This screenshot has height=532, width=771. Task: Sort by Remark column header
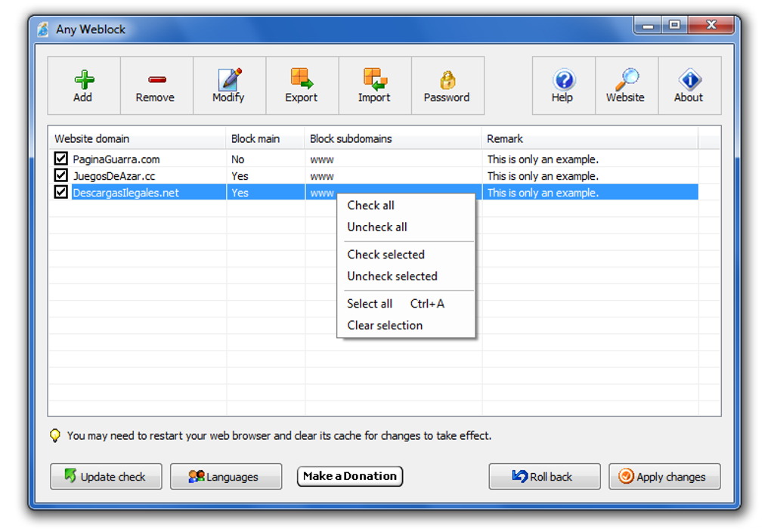590,138
